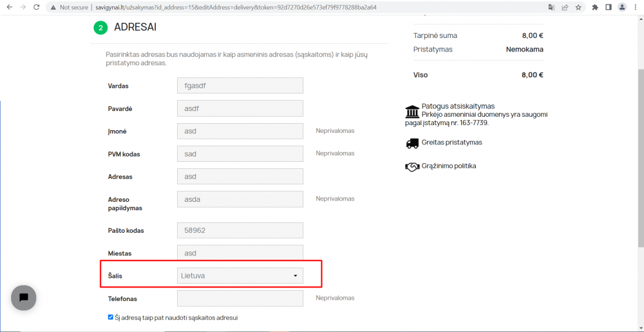
Task: Uncheck use address for invoice checkbox
Action: (x=111, y=317)
